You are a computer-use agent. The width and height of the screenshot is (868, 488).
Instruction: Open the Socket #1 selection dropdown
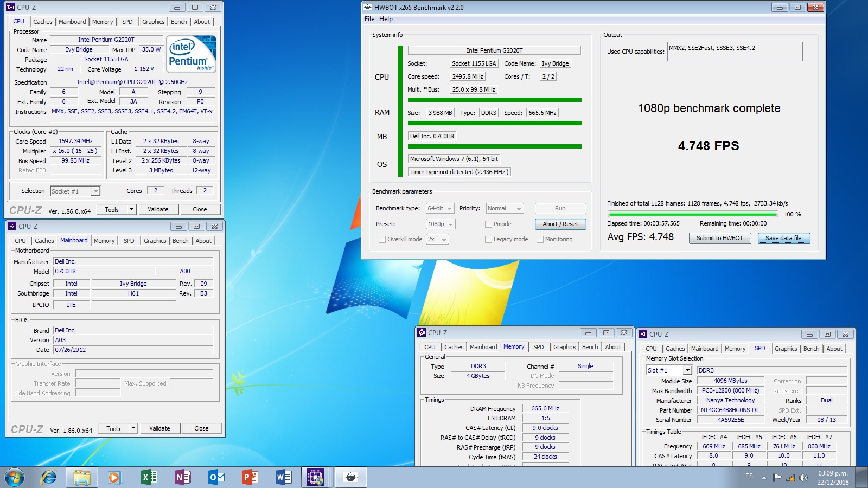tap(75, 191)
